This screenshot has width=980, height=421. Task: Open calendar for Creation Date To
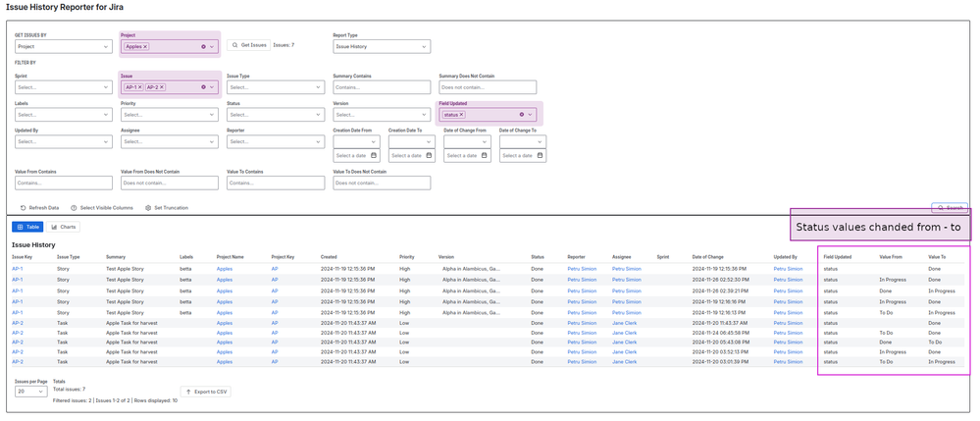pos(428,156)
